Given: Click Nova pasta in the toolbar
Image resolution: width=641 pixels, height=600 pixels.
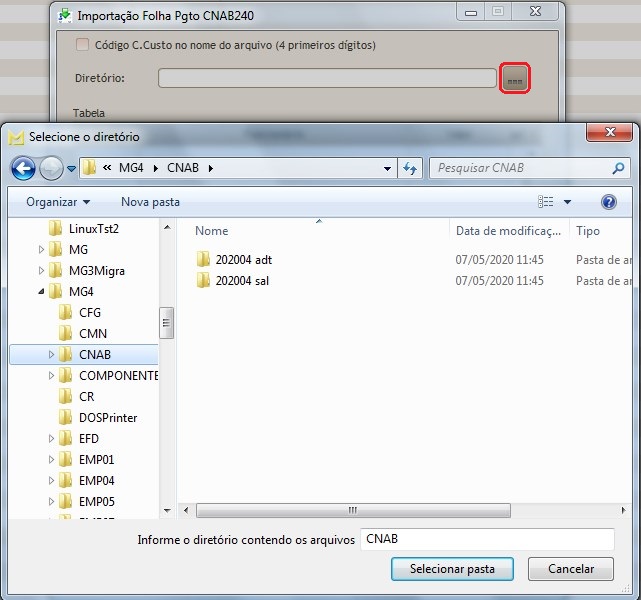Looking at the screenshot, I should click(x=150, y=202).
